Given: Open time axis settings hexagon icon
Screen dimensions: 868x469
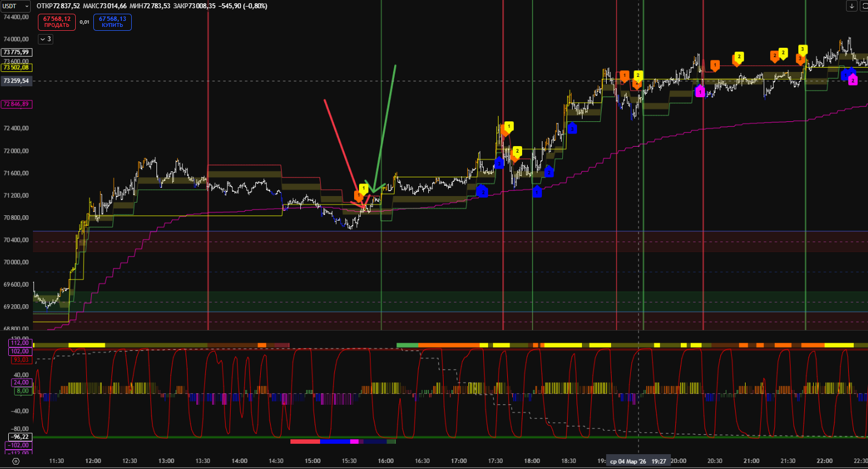Looking at the screenshot, I should coord(15,461).
